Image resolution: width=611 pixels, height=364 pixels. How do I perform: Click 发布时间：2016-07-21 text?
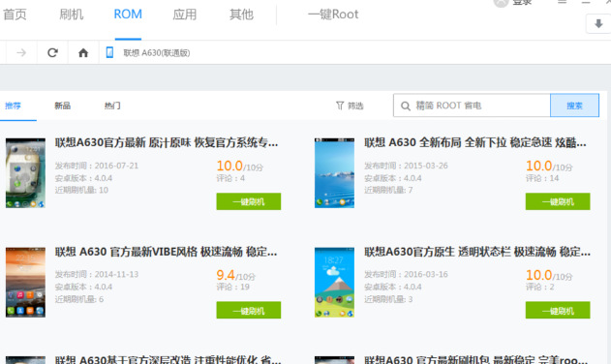(96, 166)
